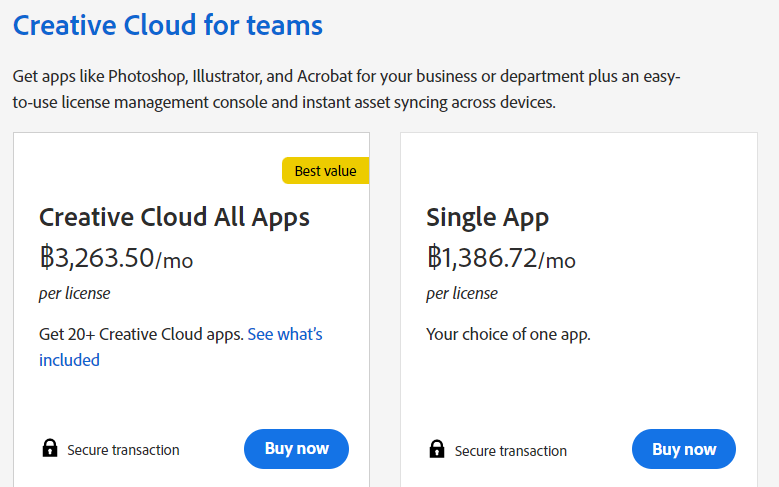The height and width of the screenshot is (487, 779).
Task: Open the "See what's included" link
Action: (284, 335)
